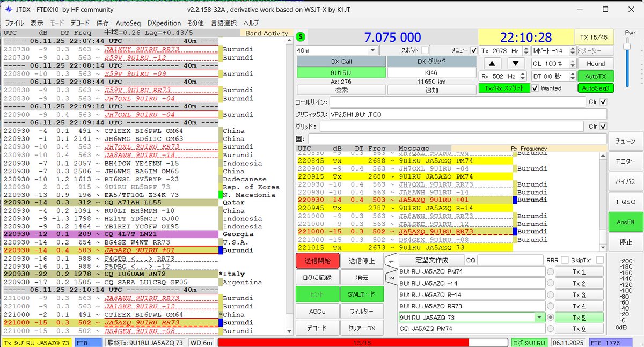Screen dimensions: 644x347
Task: Click the 停止 button
Action: [626, 242]
